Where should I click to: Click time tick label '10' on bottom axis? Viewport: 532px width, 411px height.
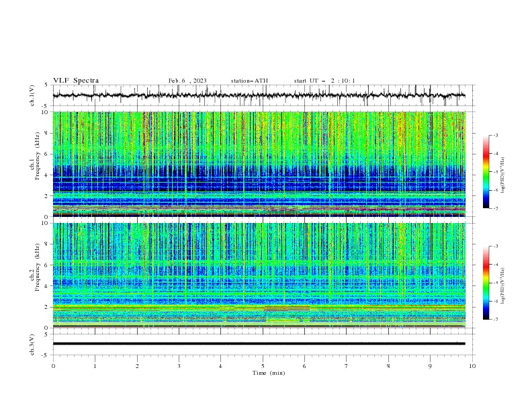[x=472, y=366]
